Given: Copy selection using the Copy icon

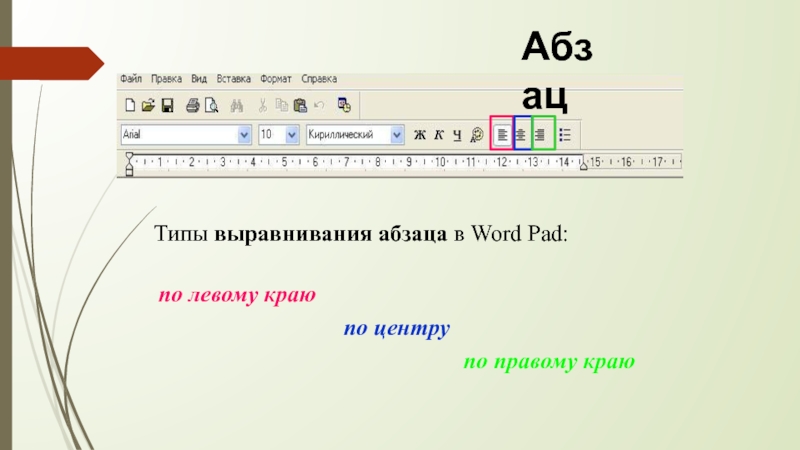Looking at the screenshot, I should click(282, 105).
